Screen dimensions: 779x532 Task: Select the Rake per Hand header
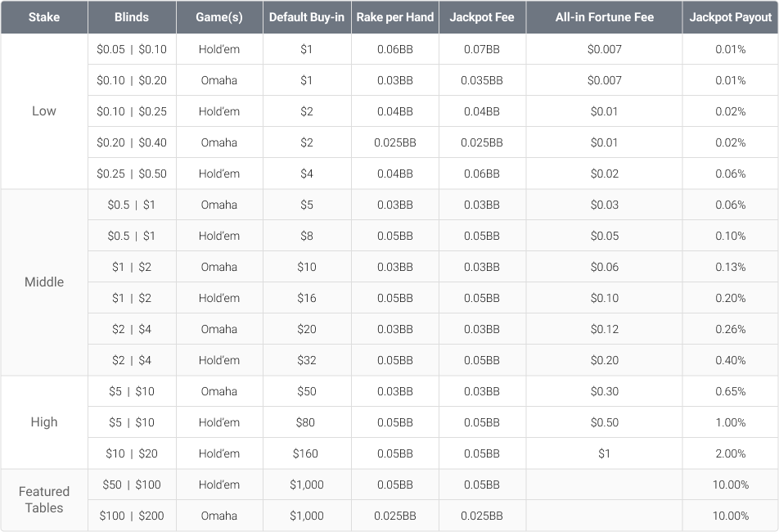tap(394, 17)
